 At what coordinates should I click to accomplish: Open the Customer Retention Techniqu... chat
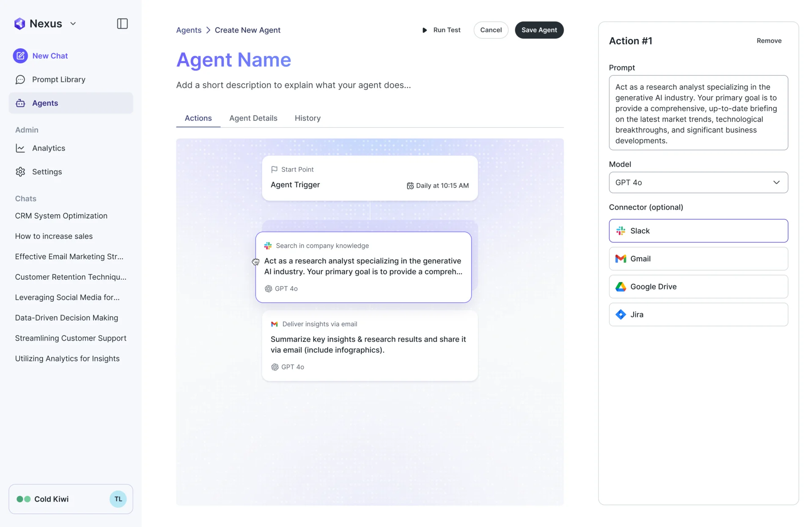pos(71,277)
